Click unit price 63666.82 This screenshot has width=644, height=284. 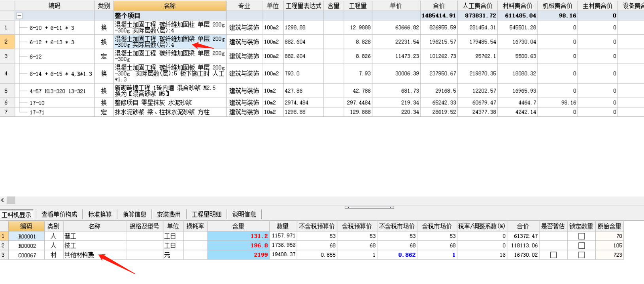click(396, 28)
